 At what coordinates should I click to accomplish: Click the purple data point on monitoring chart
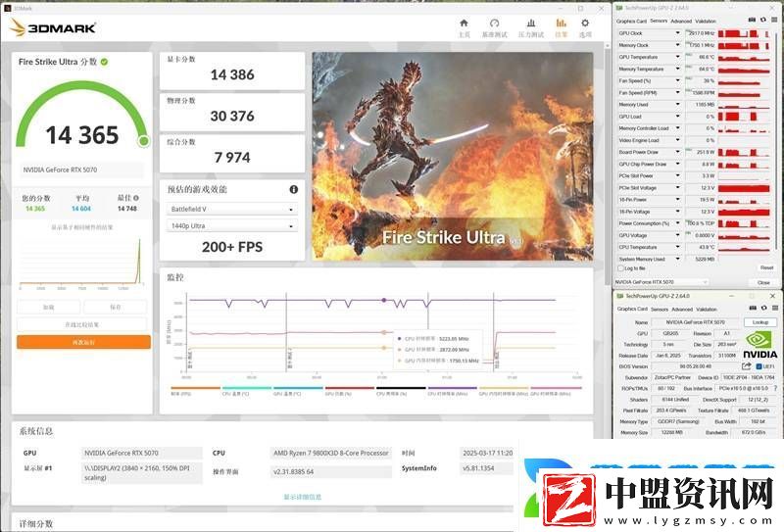tap(384, 300)
